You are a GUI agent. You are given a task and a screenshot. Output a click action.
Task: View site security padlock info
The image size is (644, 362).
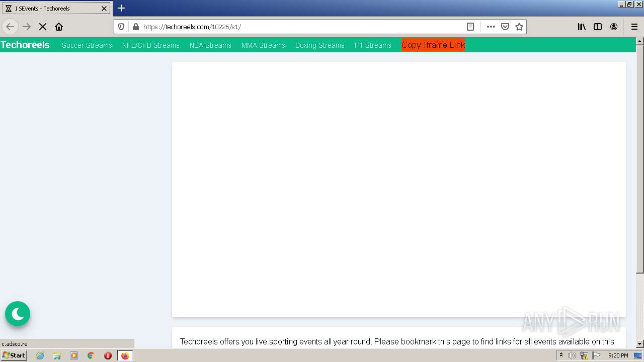click(135, 27)
